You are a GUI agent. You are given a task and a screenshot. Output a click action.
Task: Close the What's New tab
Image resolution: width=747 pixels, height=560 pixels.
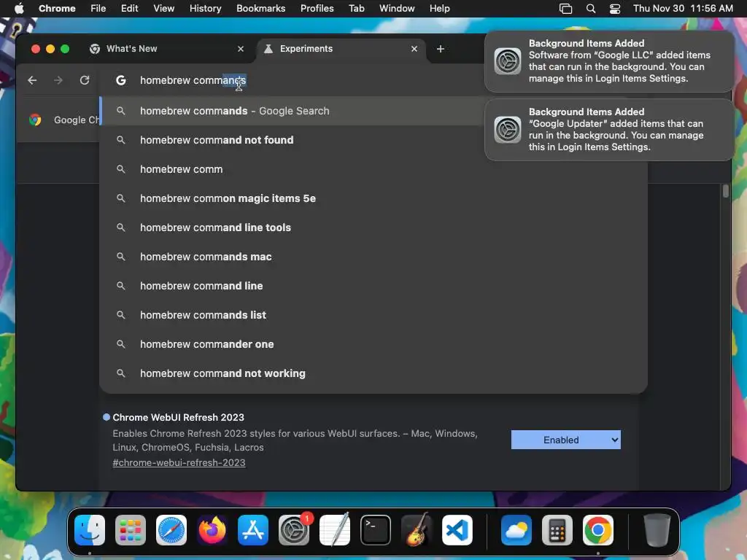[x=241, y=49]
